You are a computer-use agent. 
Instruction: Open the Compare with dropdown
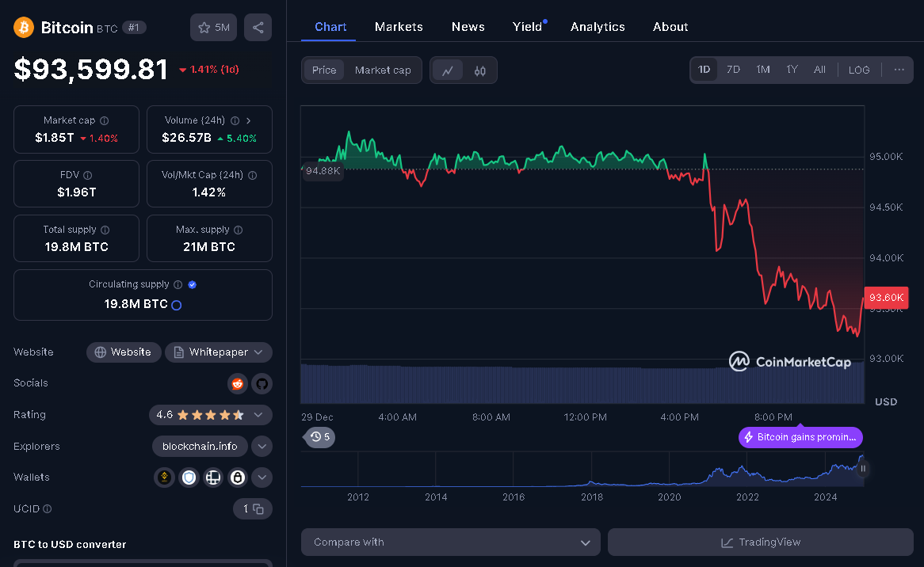(x=451, y=542)
